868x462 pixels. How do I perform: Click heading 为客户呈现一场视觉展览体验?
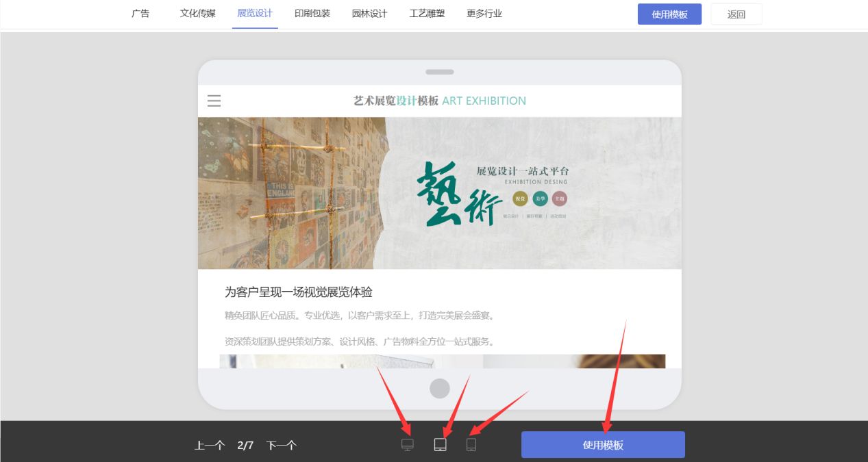[x=299, y=292]
